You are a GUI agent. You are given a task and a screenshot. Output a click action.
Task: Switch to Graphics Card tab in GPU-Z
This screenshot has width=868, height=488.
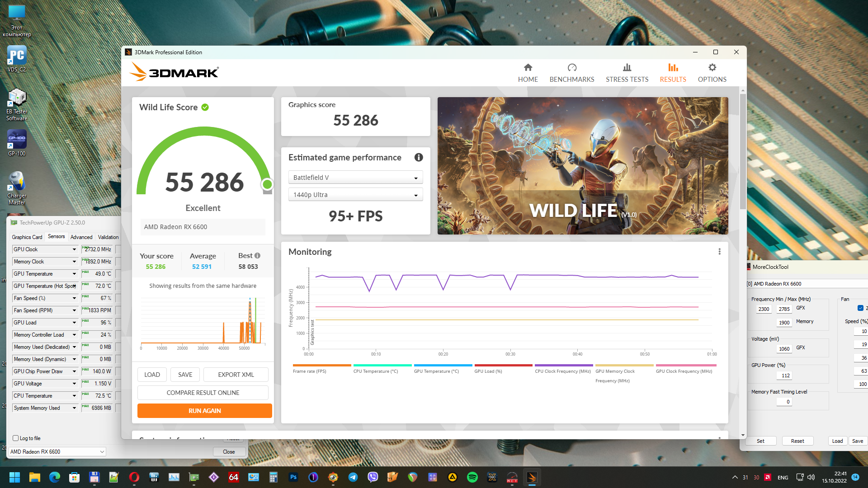tap(27, 237)
